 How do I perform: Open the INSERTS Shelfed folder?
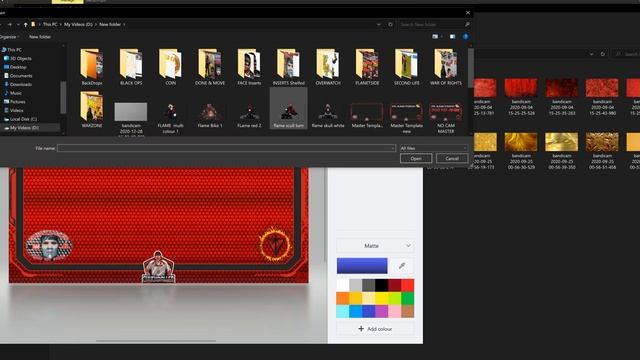pos(289,67)
